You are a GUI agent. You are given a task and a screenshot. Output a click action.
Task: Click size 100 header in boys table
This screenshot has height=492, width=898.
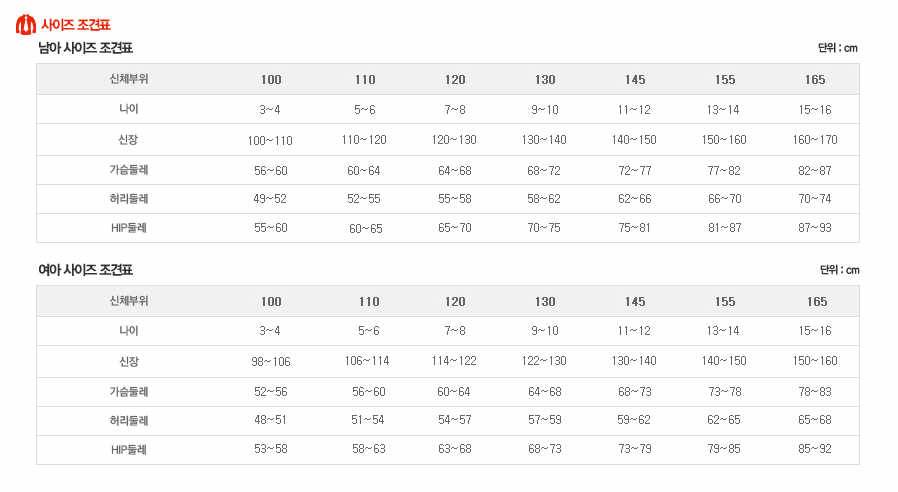[271, 80]
